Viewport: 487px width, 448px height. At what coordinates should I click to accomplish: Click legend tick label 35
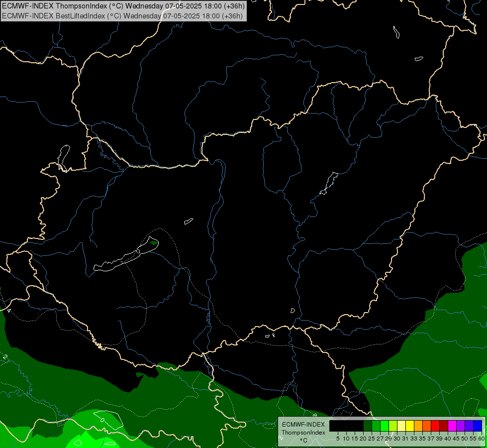(x=422, y=439)
